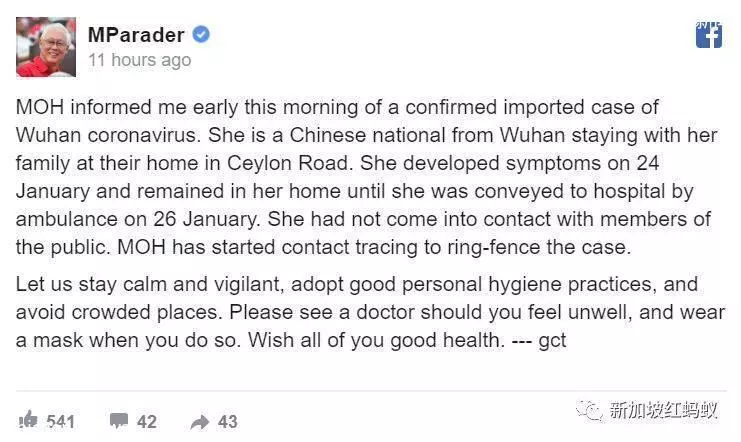The width and height of the screenshot is (741, 442).
Task: Click the "gct" signature at post end
Action: (552, 340)
